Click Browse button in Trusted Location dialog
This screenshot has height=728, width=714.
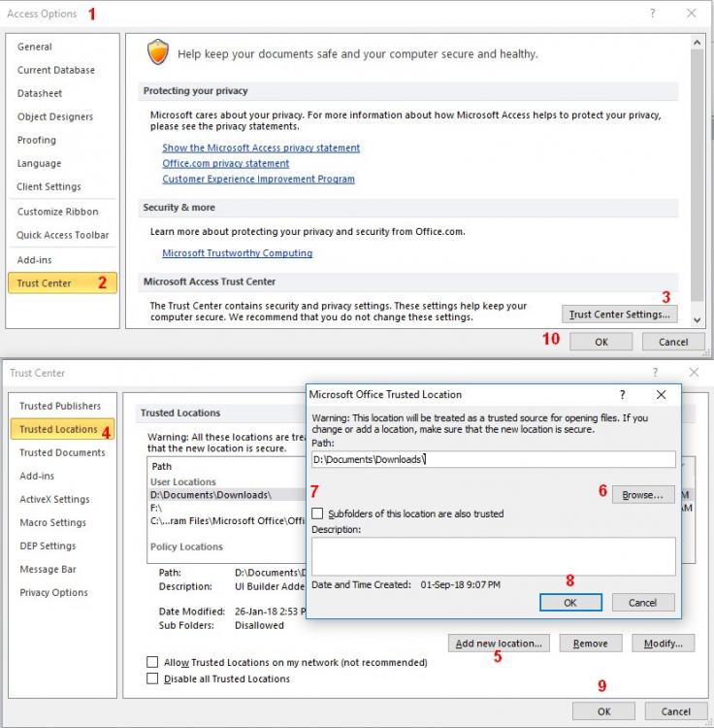tap(643, 495)
